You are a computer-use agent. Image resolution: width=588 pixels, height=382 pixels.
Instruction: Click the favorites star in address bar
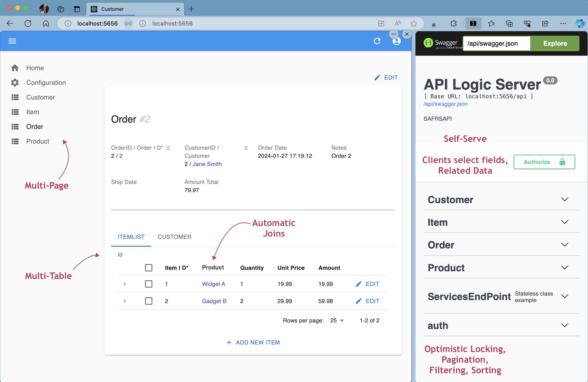click(414, 23)
